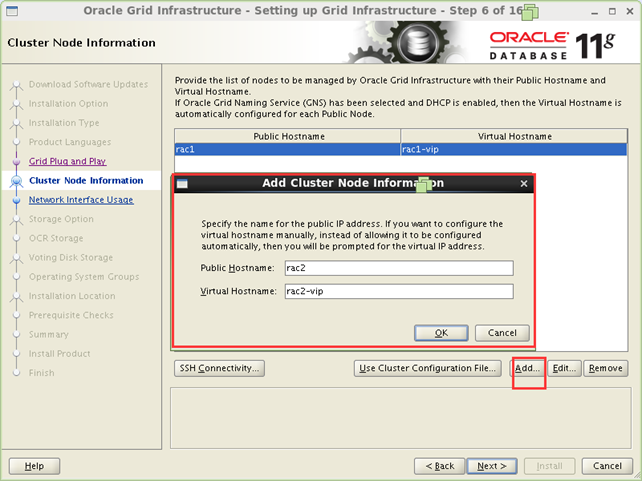Screen dimensions: 642x481
Task: Remove the selected cluster node
Action: coord(606,368)
